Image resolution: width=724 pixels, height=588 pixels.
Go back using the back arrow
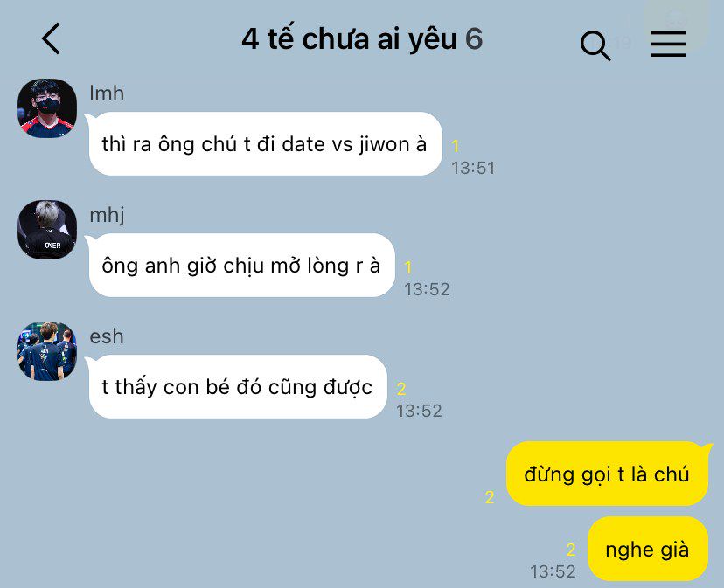click(x=52, y=38)
